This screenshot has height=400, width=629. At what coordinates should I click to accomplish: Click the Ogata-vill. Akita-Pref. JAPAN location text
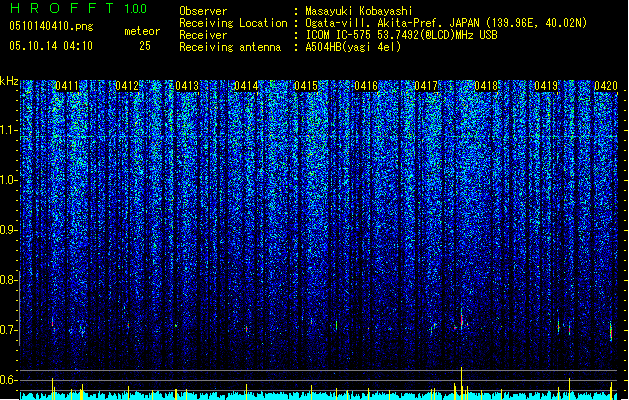coord(446,23)
